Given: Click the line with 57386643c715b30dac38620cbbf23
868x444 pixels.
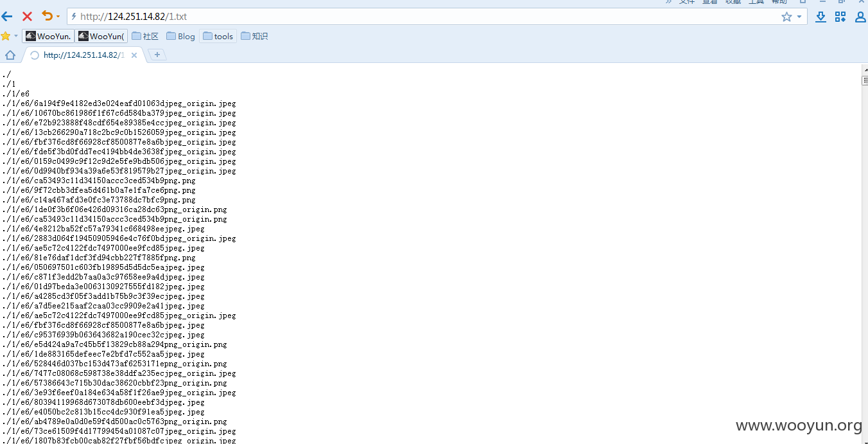Looking at the screenshot, I should (114, 383).
